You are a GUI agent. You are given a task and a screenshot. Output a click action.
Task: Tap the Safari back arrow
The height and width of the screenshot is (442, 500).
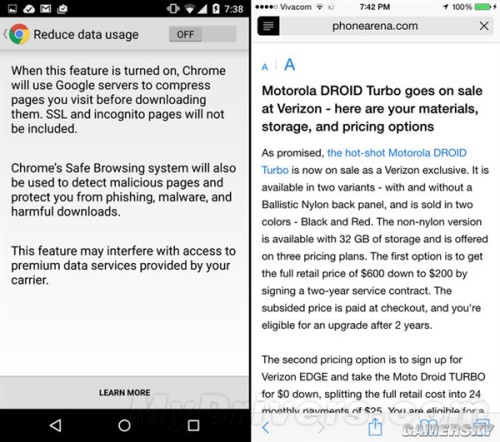[265, 427]
